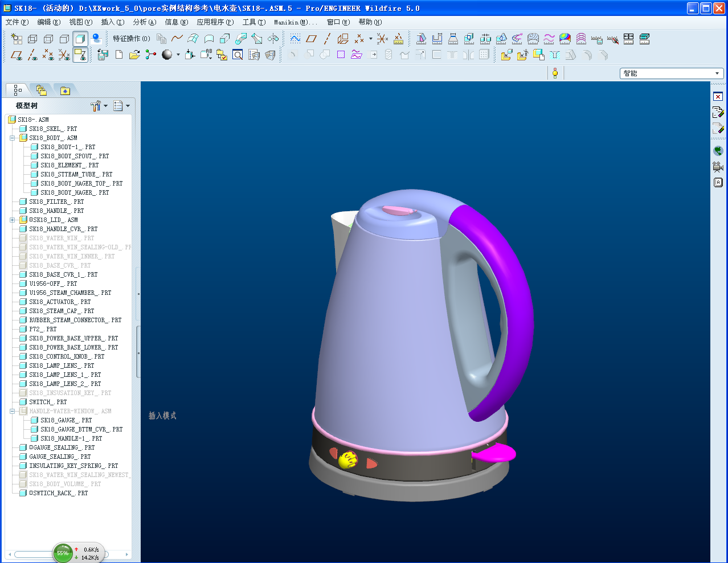This screenshot has height=563, width=728.
Task: Select SK18_CONTROL_KNOB_.PRT tree item
Action: [x=67, y=356]
